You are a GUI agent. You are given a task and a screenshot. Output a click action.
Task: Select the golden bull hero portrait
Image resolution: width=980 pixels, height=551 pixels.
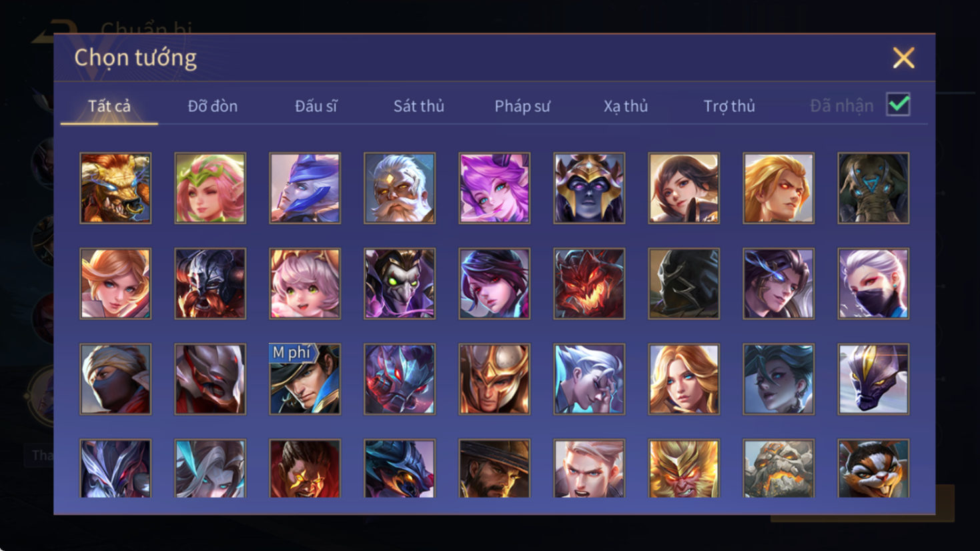coord(115,188)
